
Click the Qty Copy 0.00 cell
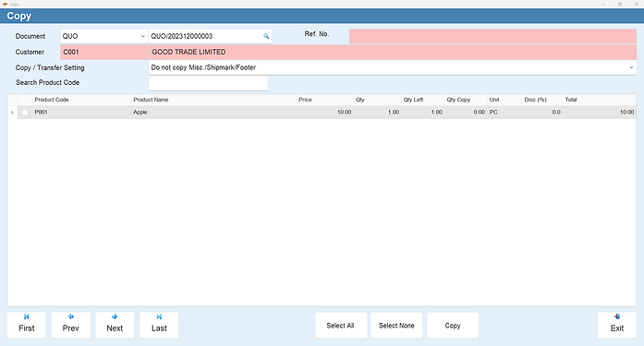coord(466,113)
